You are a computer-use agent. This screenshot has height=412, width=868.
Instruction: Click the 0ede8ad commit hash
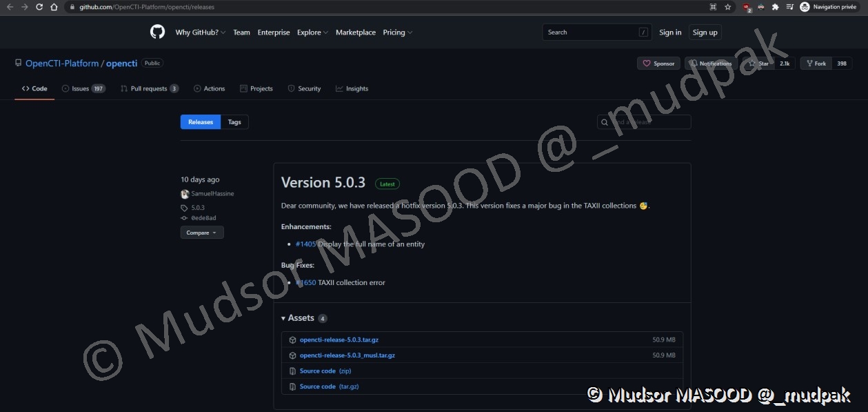[x=203, y=218]
